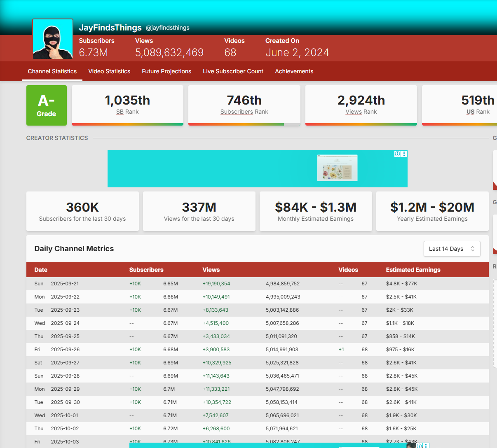Image resolution: width=497 pixels, height=448 pixels.
Task: Open the Future Projections tab
Action: coord(166,71)
